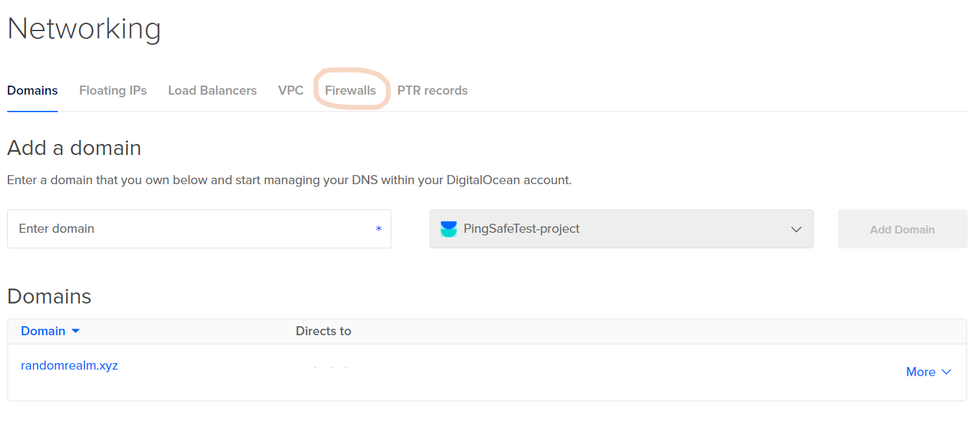Sort by the Domain column header
This screenshot has width=980, height=439.
[x=43, y=331]
